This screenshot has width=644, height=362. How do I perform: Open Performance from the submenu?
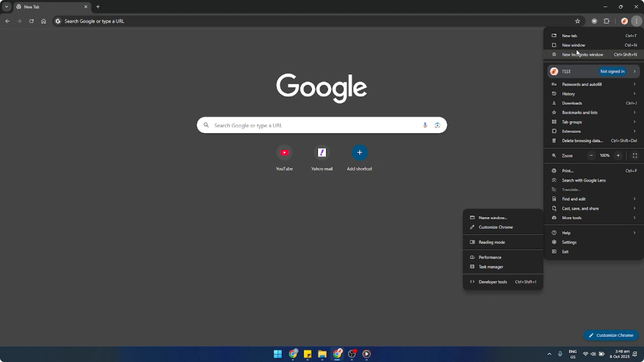coord(503,257)
